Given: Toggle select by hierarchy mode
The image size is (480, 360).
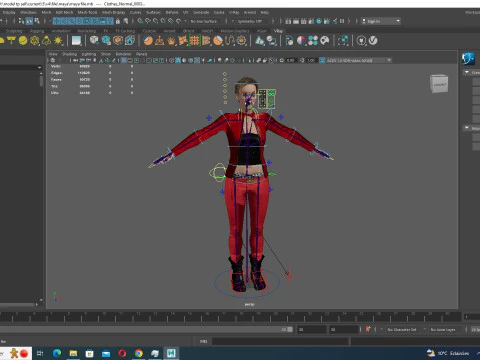Looking at the screenshot, I should [x=21, y=21].
